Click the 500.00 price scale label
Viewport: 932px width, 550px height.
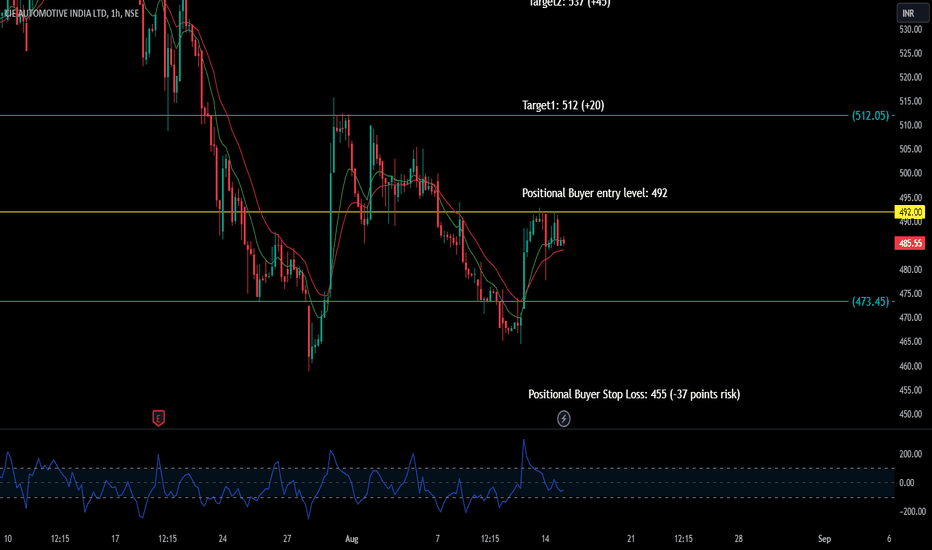(910, 174)
